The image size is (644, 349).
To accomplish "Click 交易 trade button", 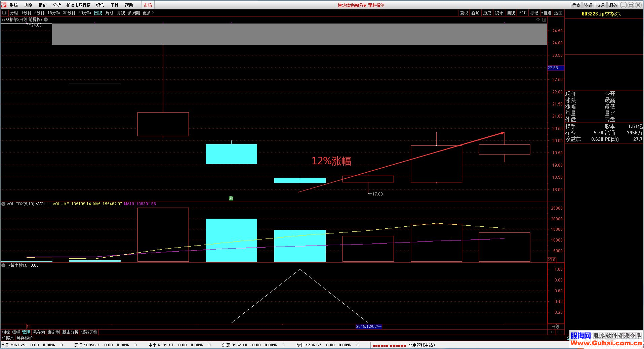I will (601, 5).
